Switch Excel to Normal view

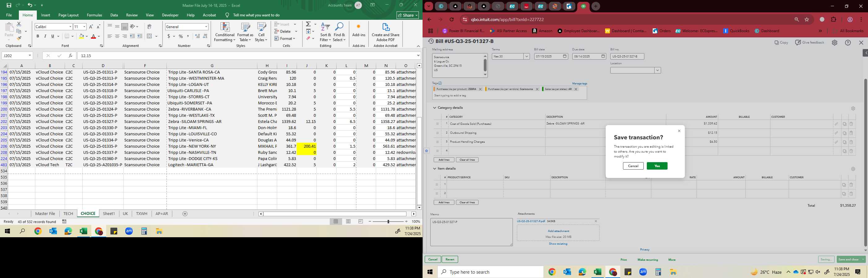coord(336,221)
